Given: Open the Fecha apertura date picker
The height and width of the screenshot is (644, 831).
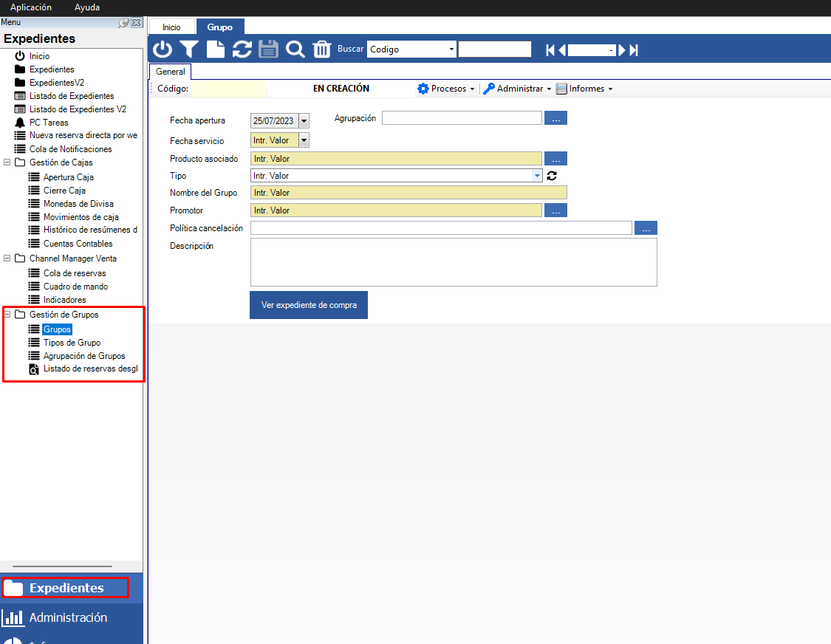Looking at the screenshot, I should tap(304, 121).
